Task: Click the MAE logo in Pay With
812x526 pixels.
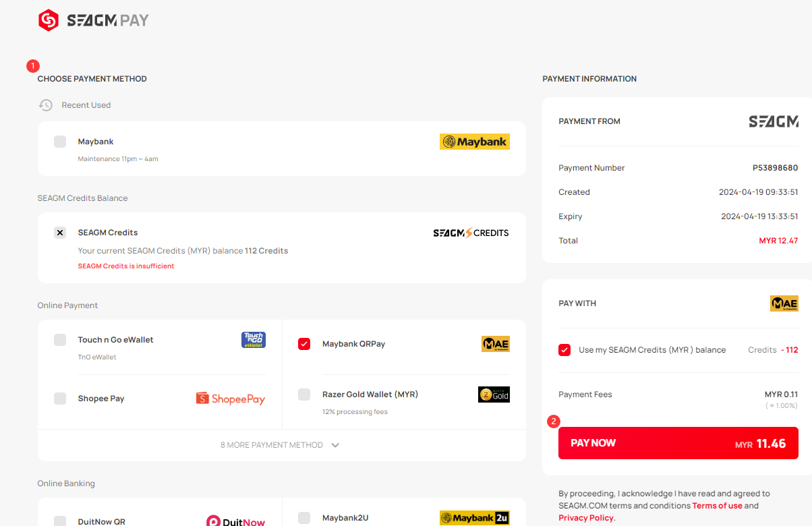Action: click(x=784, y=303)
